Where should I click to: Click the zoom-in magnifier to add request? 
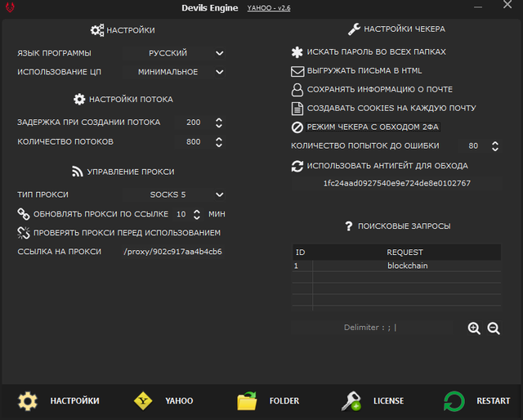(474, 328)
